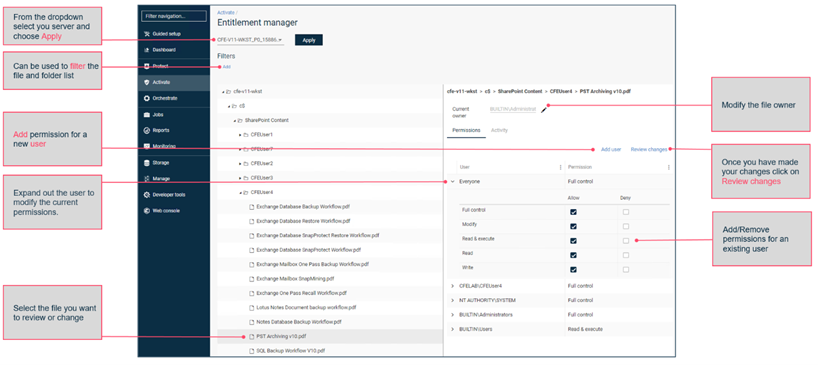
Task: Check Deny for Read & execute permission
Action: (625, 241)
